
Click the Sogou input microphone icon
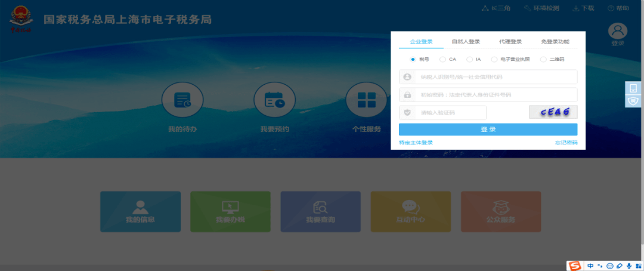point(628,265)
